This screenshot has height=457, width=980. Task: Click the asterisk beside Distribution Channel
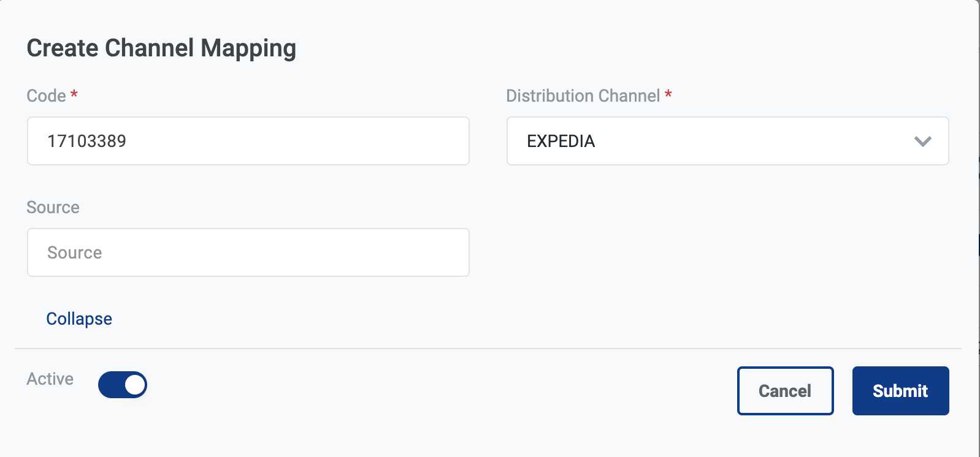pos(668,94)
